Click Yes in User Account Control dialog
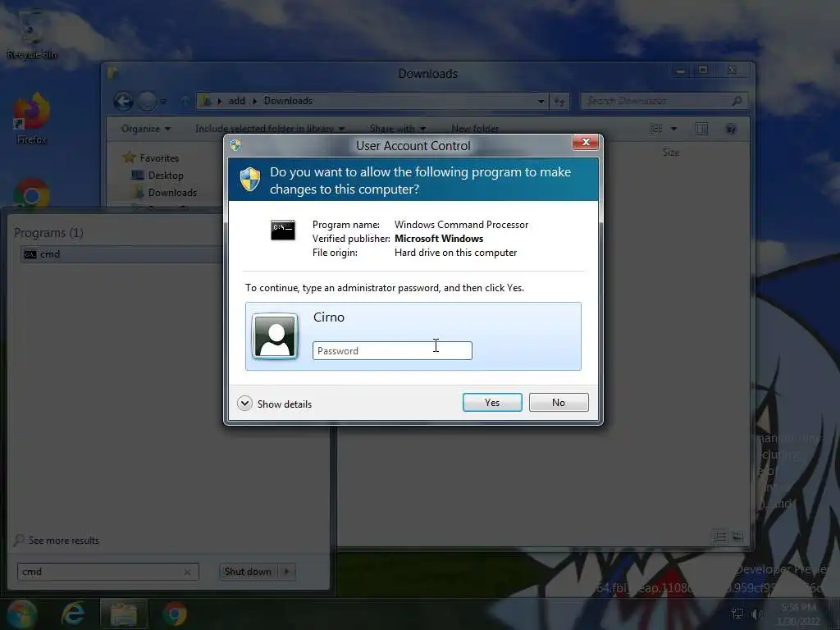 coord(492,402)
